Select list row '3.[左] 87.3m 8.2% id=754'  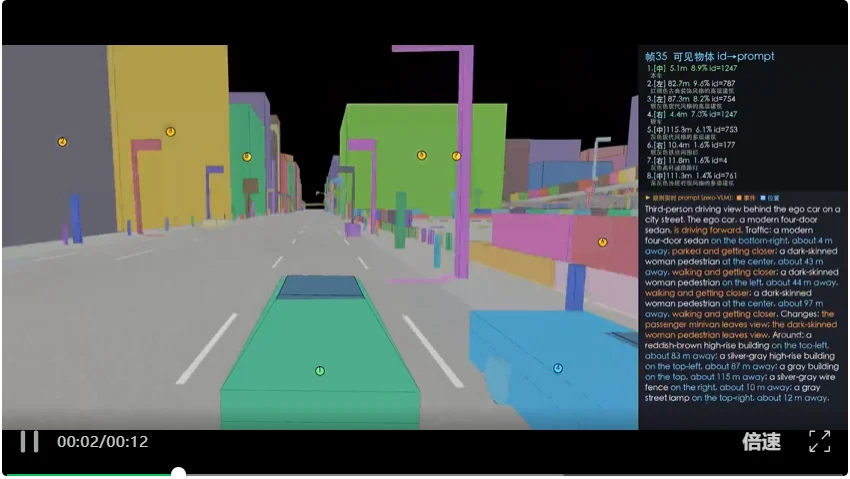(x=691, y=99)
